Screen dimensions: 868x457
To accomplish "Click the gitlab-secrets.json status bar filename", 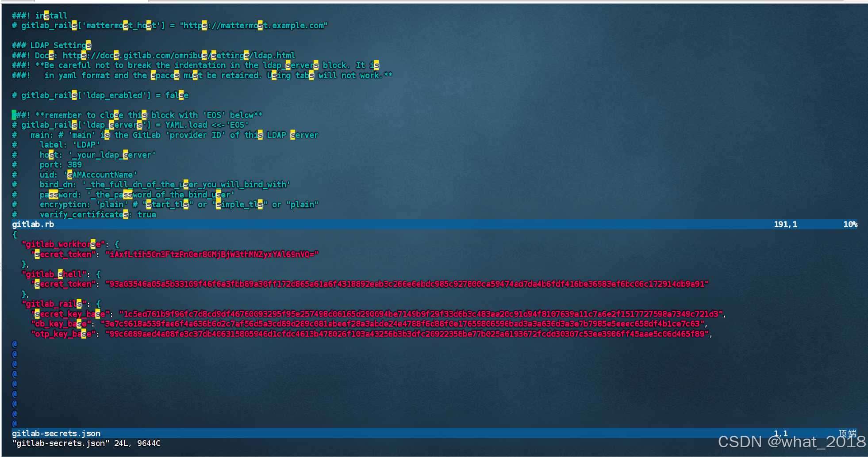I will pyautogui.click(x=56, y=434).
